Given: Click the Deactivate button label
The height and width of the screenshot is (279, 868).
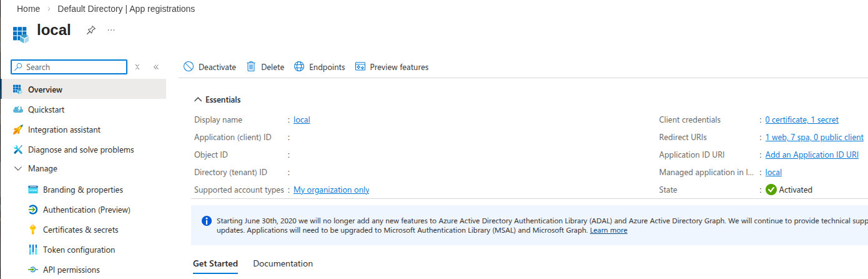Looking at the screenshot, I should coord(217,67).
